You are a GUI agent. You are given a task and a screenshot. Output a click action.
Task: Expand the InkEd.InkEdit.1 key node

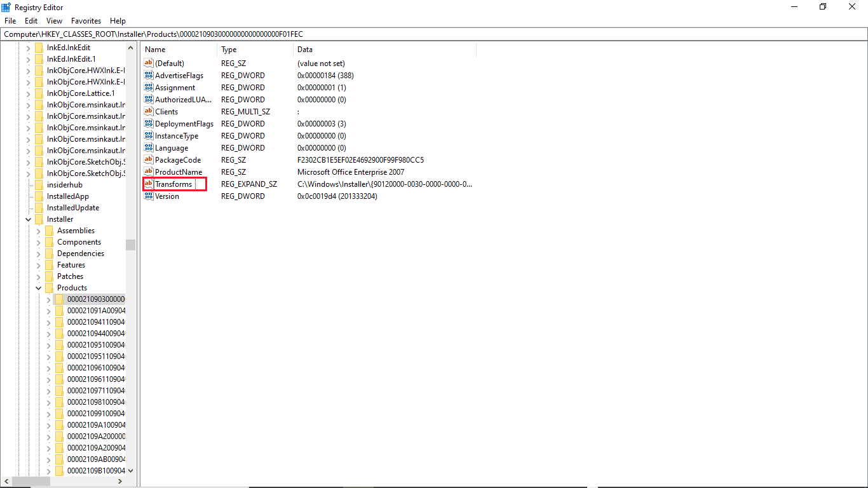pos(28,59)
